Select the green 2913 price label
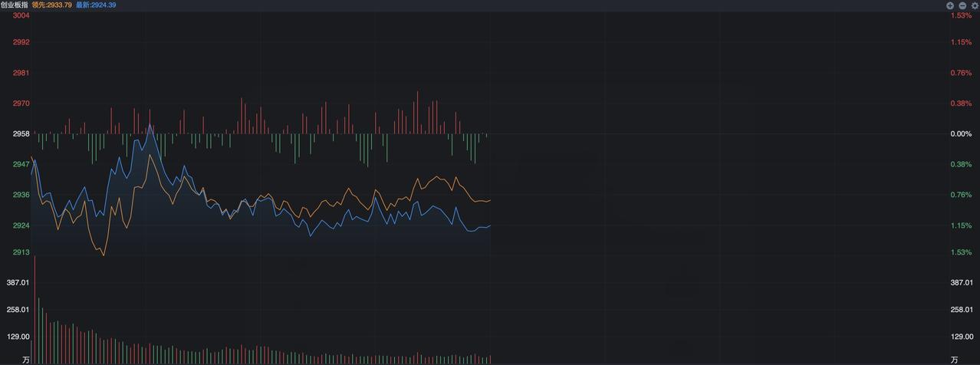Screen dimensions: 980x365 click(21, 252)
